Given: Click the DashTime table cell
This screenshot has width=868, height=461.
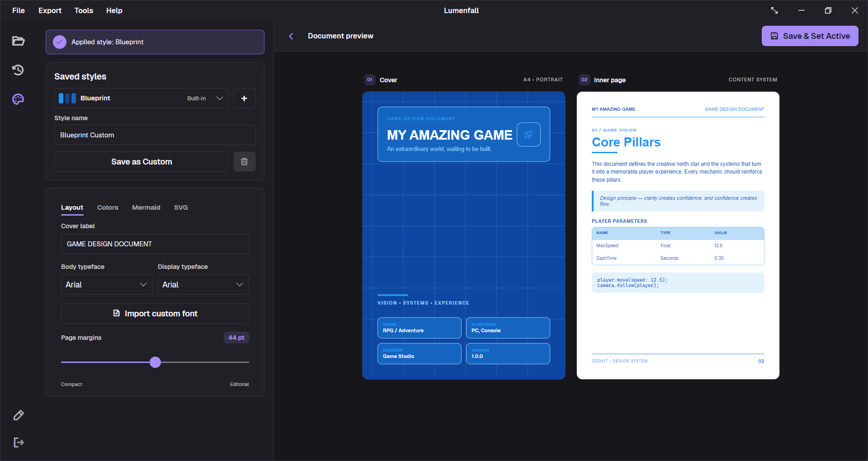Looking at the screenshot, I should (606, 259).
